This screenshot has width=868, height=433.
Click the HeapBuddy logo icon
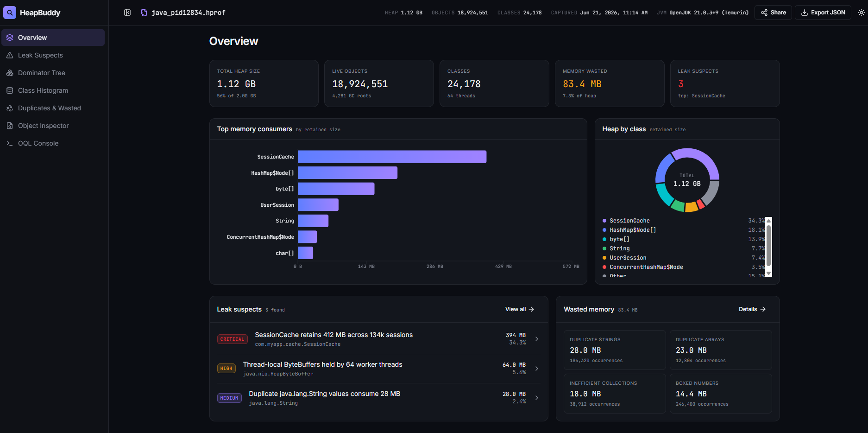[10, 13]
